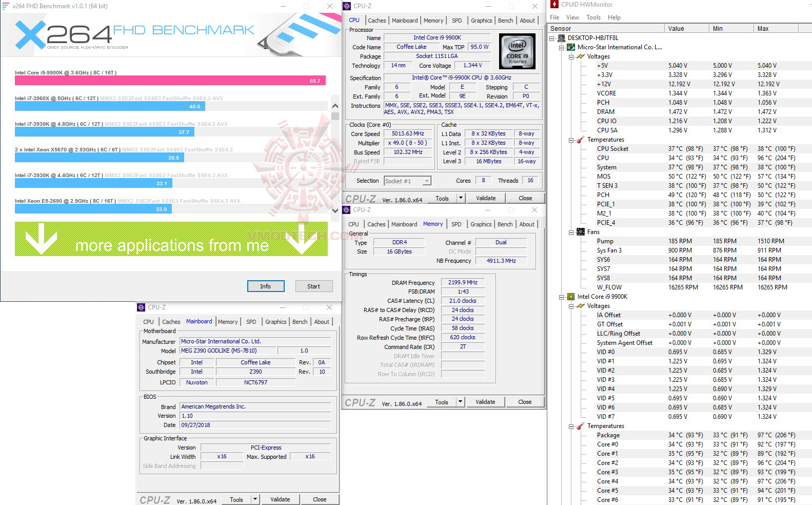Click the Start button in x264 Benchmark

pyautogui.click(x=314, y=286)
